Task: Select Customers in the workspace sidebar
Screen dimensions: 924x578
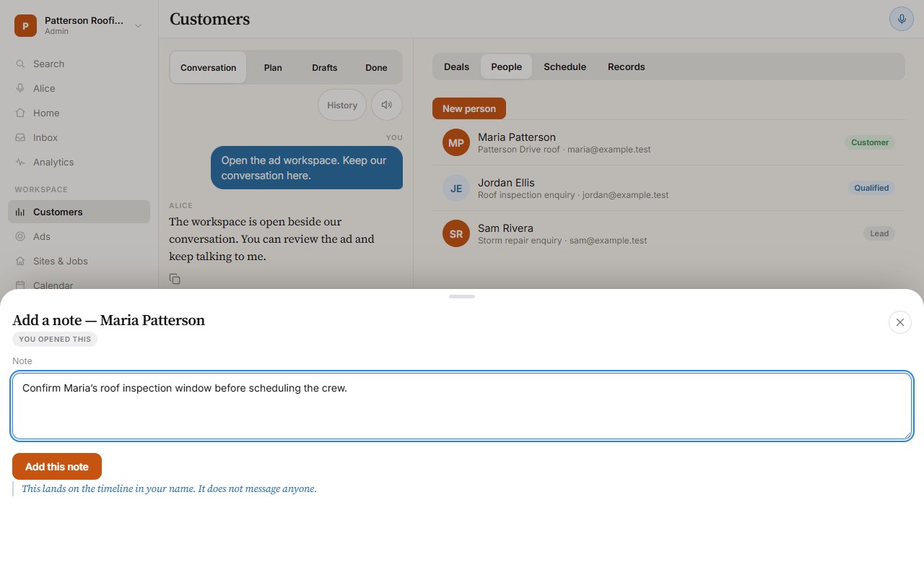Action: point(79,212)
